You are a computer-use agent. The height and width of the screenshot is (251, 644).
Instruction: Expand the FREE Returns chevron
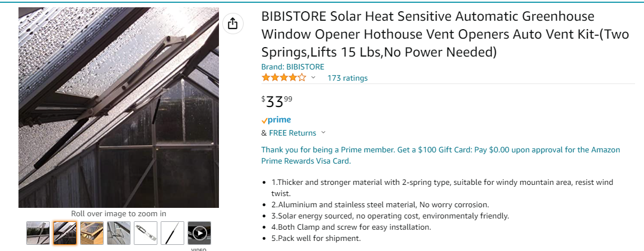323,133
